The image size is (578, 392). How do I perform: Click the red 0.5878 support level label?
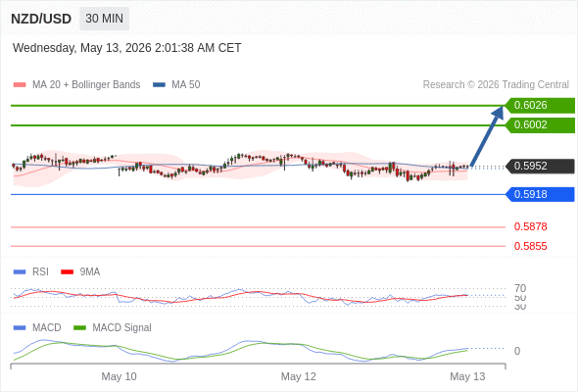530,226
